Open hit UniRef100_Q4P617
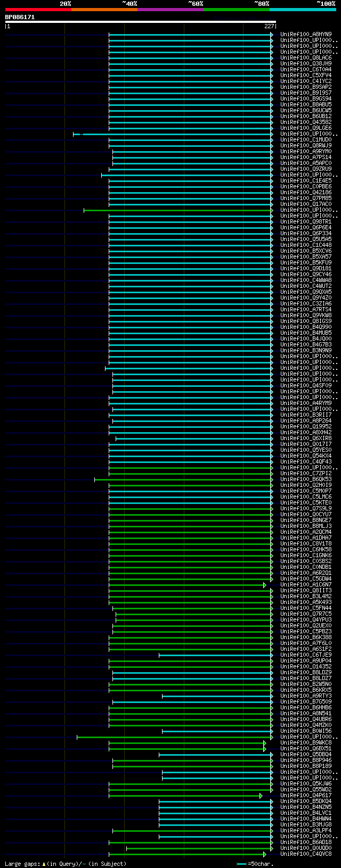341x868 pixels. (x=306, y=795)
